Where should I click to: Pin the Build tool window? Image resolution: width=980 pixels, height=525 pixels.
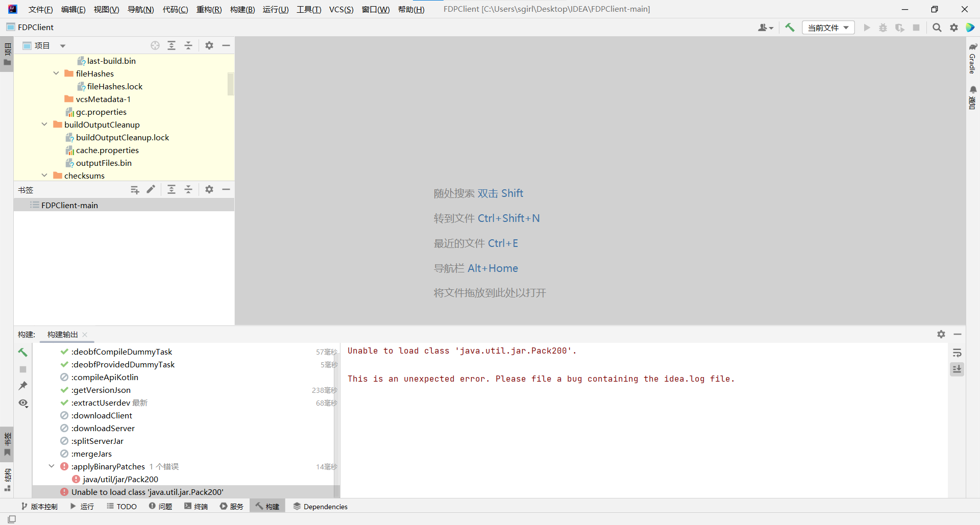click(x=23, y=386)
